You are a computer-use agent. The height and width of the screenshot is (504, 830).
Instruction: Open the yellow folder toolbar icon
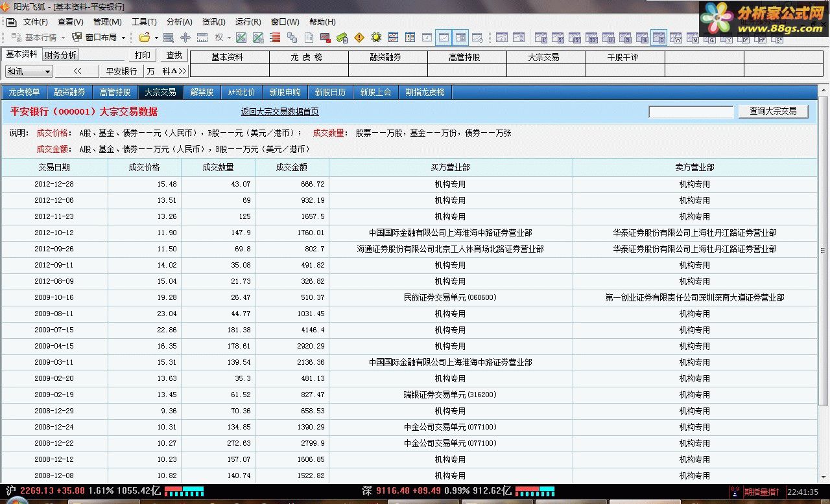[x=145, y=38]
